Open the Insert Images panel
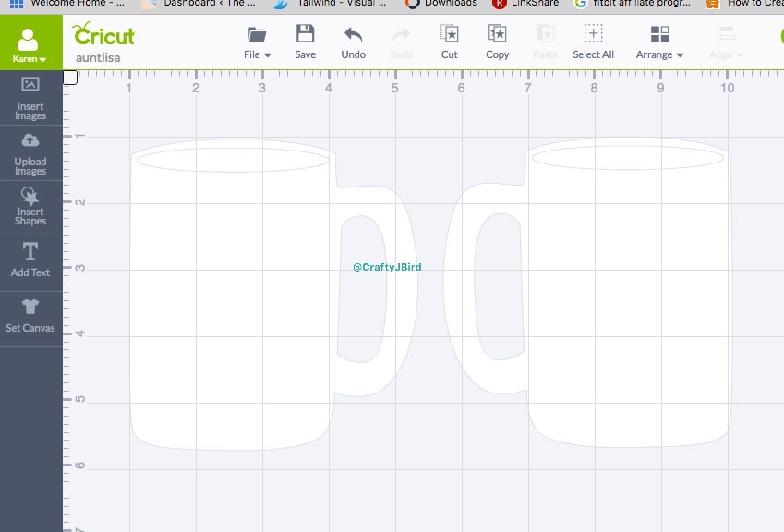The width and height of the screenshot is (784, 532). (x=30, y=98)
